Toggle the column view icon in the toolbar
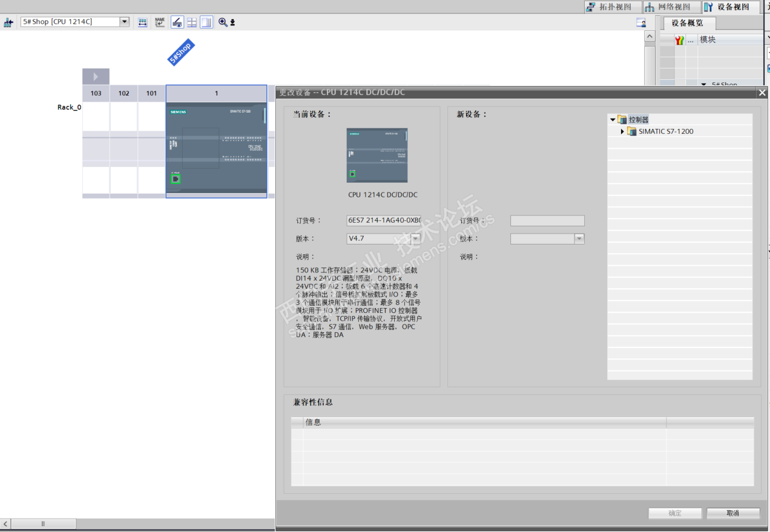770x532 pixels. (206, 22)
